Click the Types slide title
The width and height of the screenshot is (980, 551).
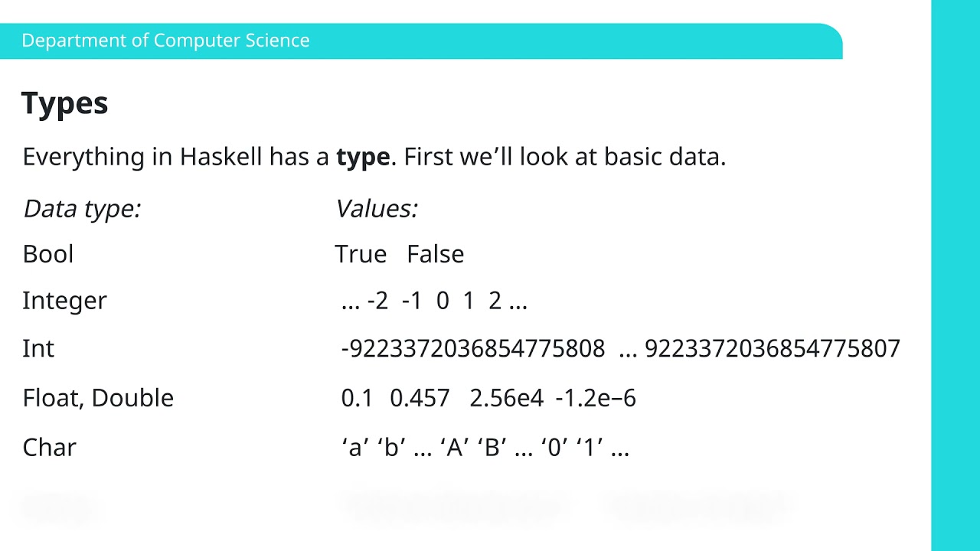coord(64,103)
